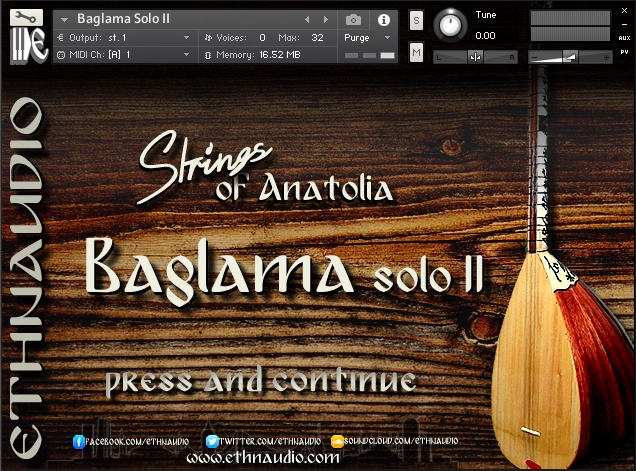This screenshot has height=471, width=636.
Task: Click the volume minus button
Action: (x=535, y=58)
